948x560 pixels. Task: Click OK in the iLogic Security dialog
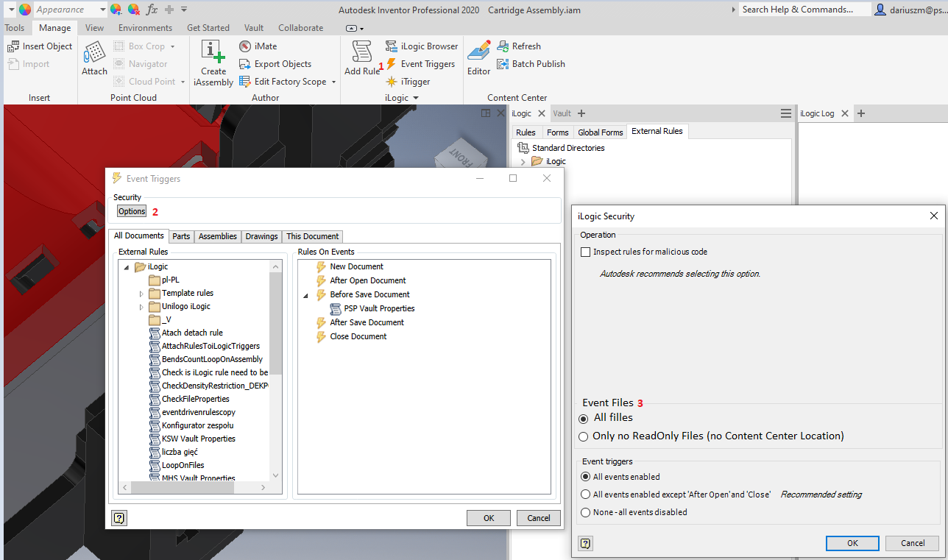click(x=852, y=543)
